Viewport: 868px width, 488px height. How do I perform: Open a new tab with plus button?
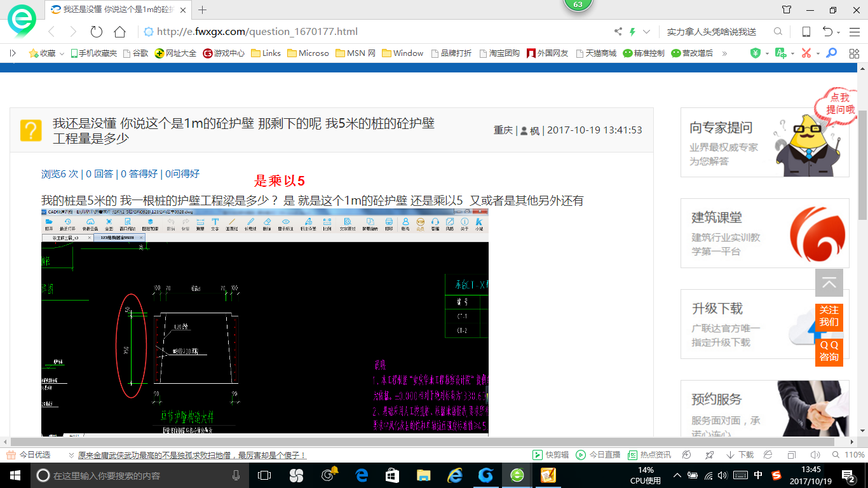pos(203,10)
